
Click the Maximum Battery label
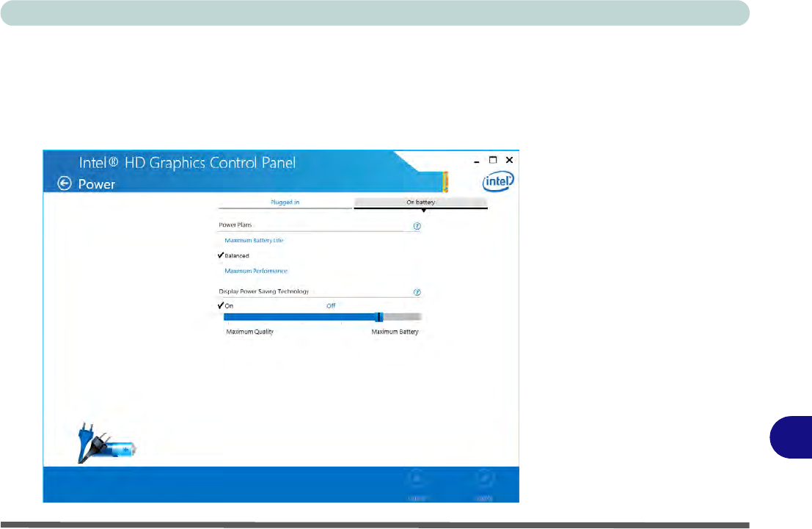tap(395, 332)
